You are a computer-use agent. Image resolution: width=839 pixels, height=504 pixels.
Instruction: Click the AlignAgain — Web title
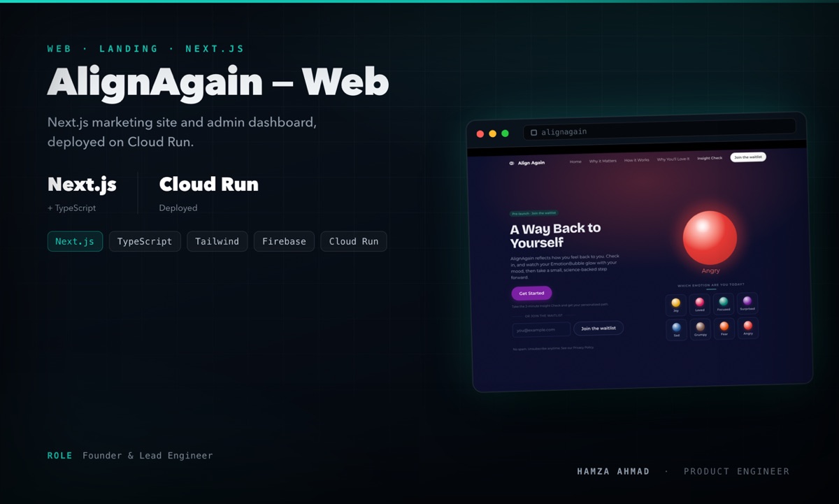coord(218,82)
